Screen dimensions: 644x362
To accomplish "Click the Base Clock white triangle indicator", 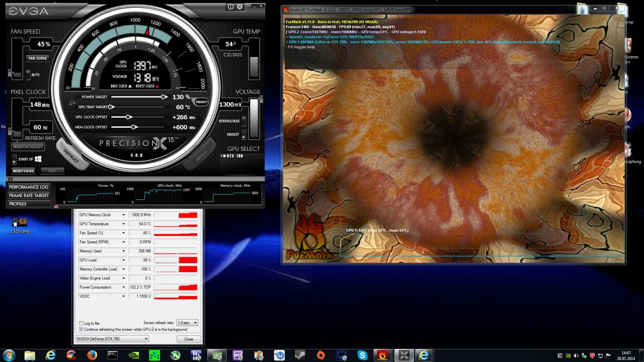I will click(130, 86).
